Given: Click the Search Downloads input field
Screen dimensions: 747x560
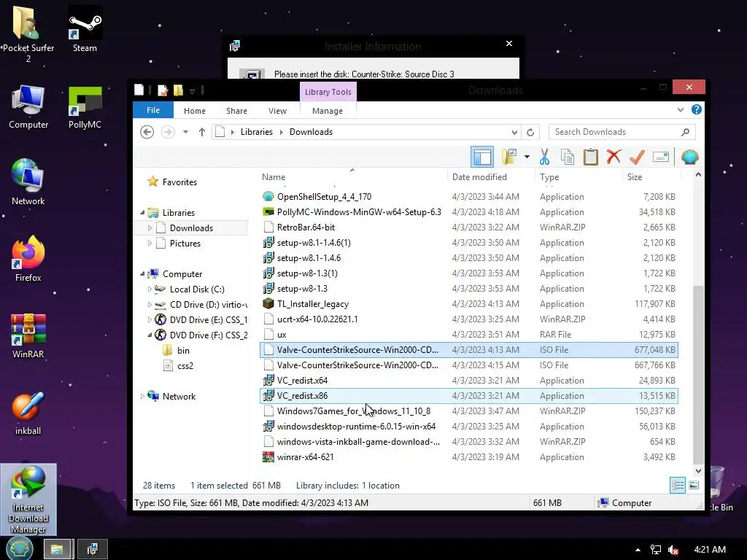Looking at the screenshot, I should pos(622,132).
